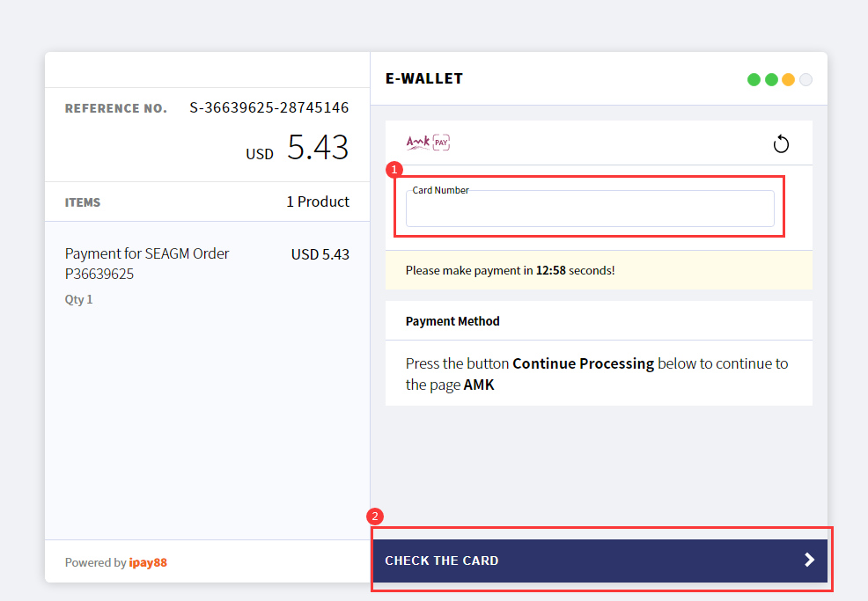Click the red step 2 marker badge
This screenshot has width=868, height=601.
pyautogui.click(x=375, y=517)
